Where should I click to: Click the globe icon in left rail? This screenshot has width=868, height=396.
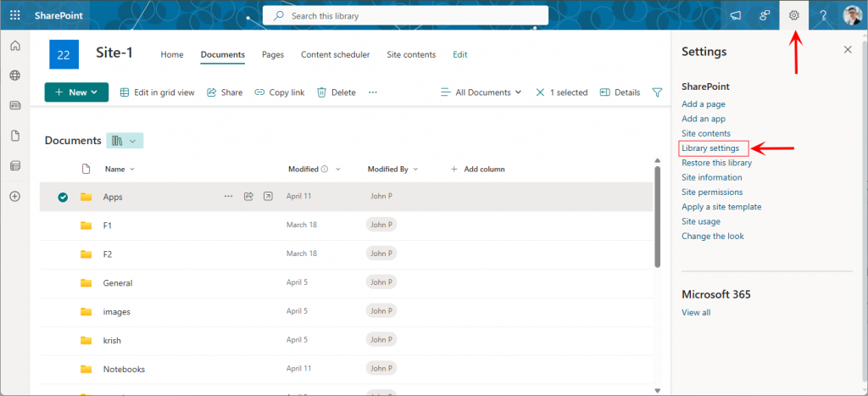pyautogui.click(x=14, y=75)
